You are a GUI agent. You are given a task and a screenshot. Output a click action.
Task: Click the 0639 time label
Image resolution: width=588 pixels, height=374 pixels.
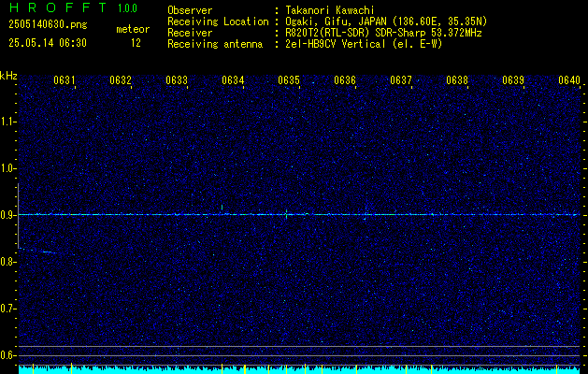(x=513, y=80)
